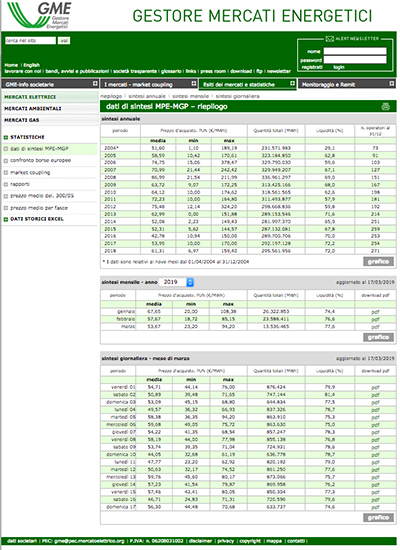
Task: Select the riepilogo tab
Action: tap(111, 96)
